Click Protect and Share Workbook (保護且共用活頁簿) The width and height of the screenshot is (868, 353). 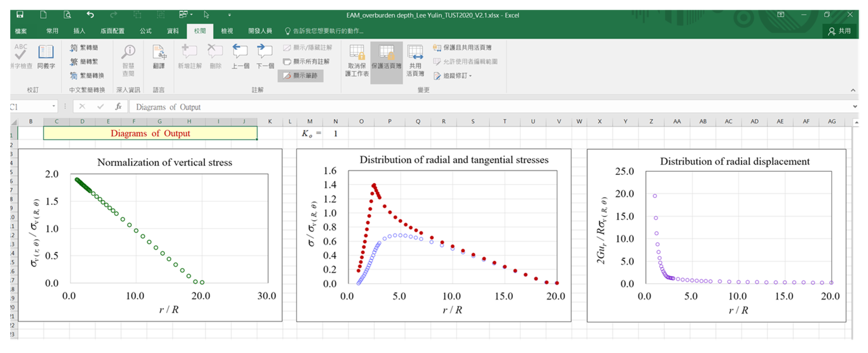click(462, 48)
